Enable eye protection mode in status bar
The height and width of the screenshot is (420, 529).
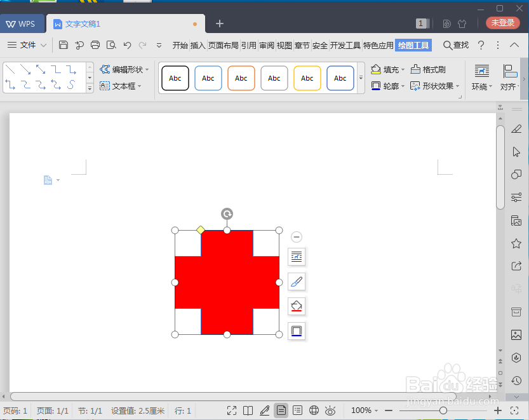coord(330,410)
